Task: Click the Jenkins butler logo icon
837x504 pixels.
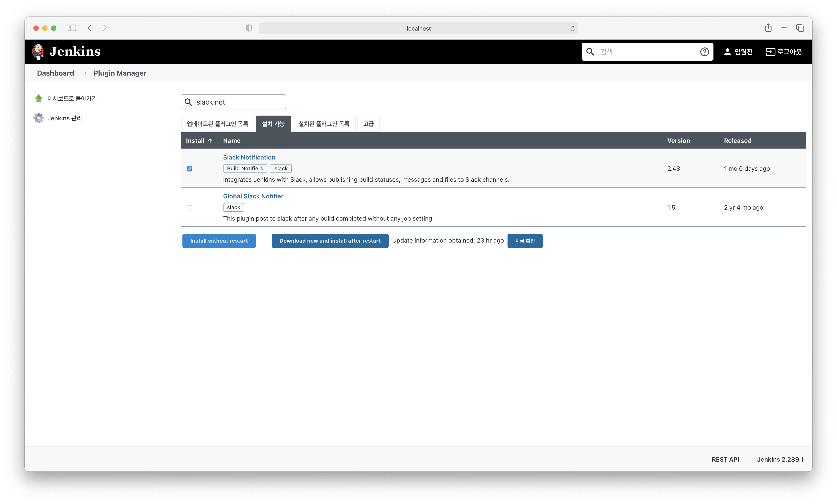Action: [38, 52]
